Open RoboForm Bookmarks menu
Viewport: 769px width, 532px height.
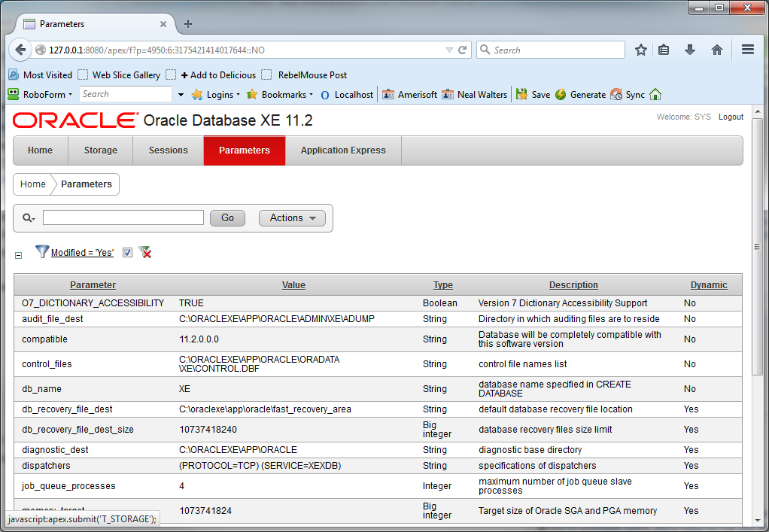click(280, 95)
